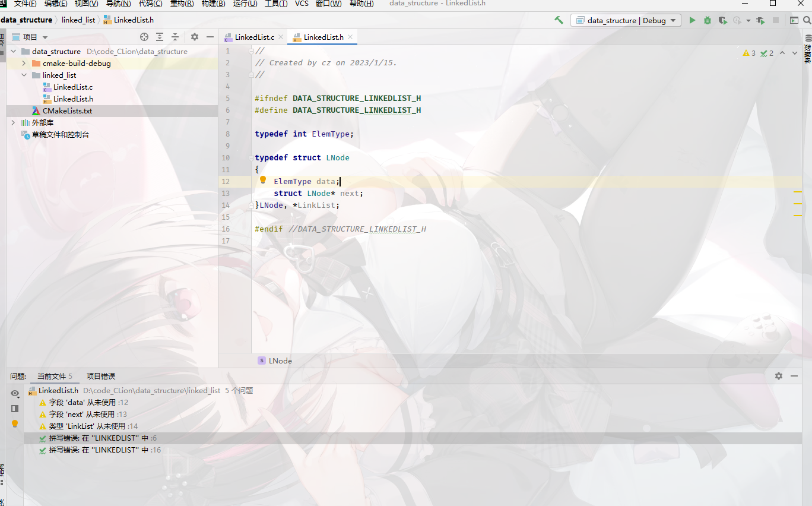Click the quick-fix bulb in problems panel

click(15, 424)
